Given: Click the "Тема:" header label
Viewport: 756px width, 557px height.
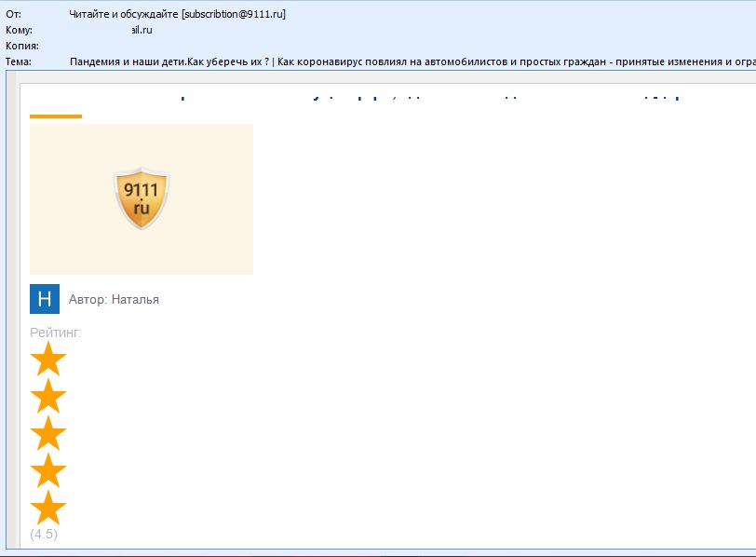Looking at the screenshot, I should pos(18,61).
